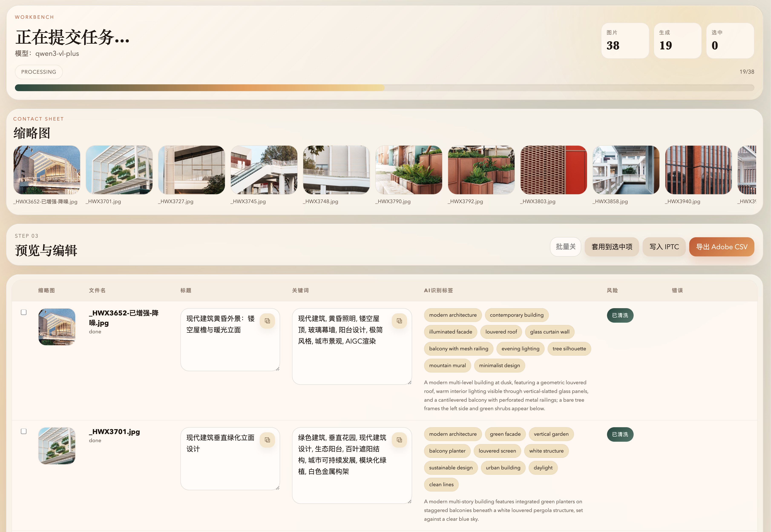Click 已清洗 risk badge on first row

pyautogui.click(x=620, y=315)
